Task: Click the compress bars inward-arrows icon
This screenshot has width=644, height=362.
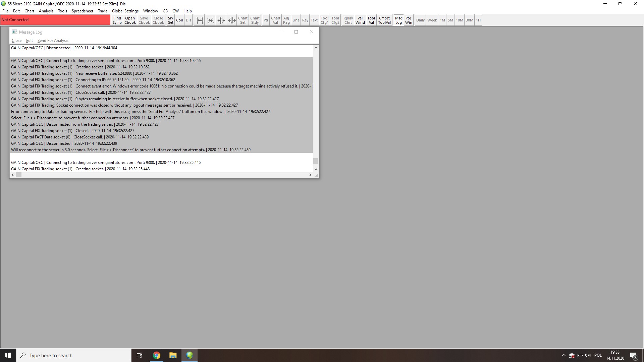Action: pyautogui.click(x=221, y=20)
